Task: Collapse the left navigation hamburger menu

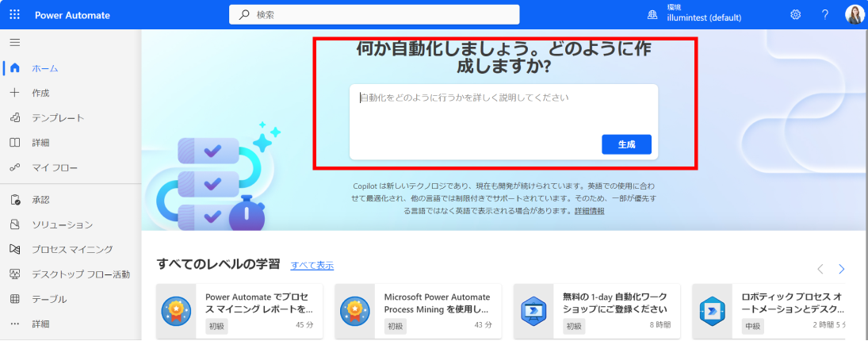Action: tap(15, 43)
